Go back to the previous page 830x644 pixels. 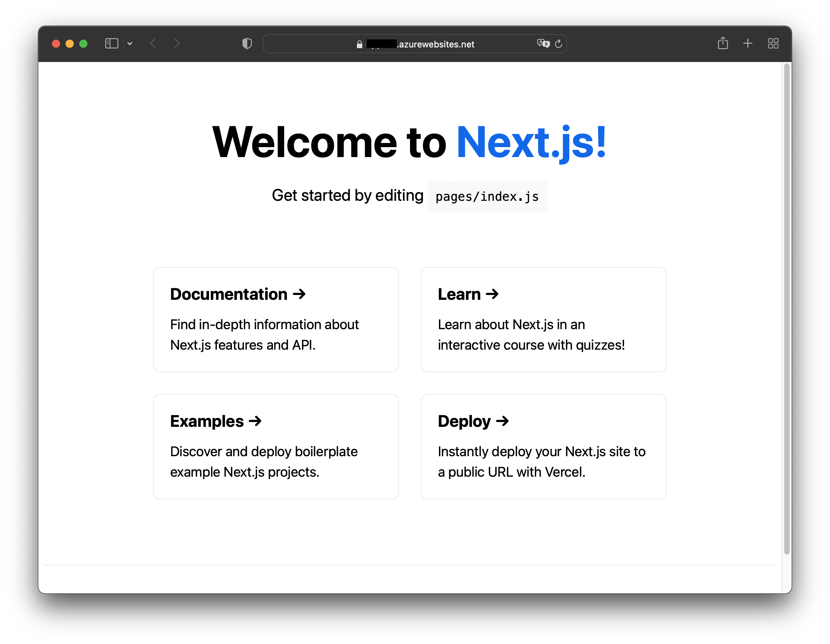[153, 44]
